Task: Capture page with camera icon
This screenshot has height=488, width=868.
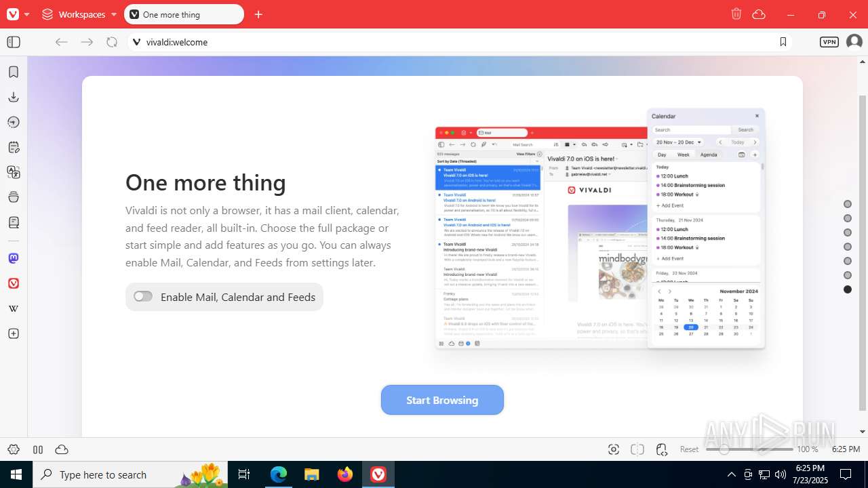Action: coord(614,449)
